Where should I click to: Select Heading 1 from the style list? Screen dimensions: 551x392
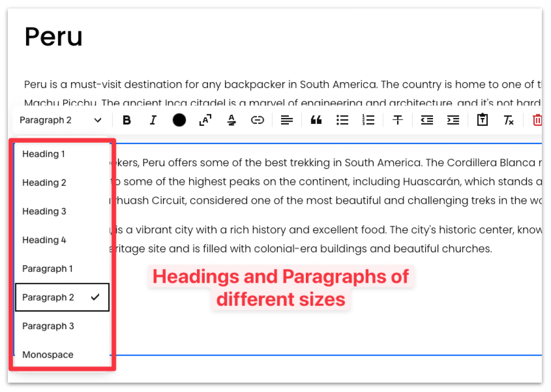(x=44, y=154)
